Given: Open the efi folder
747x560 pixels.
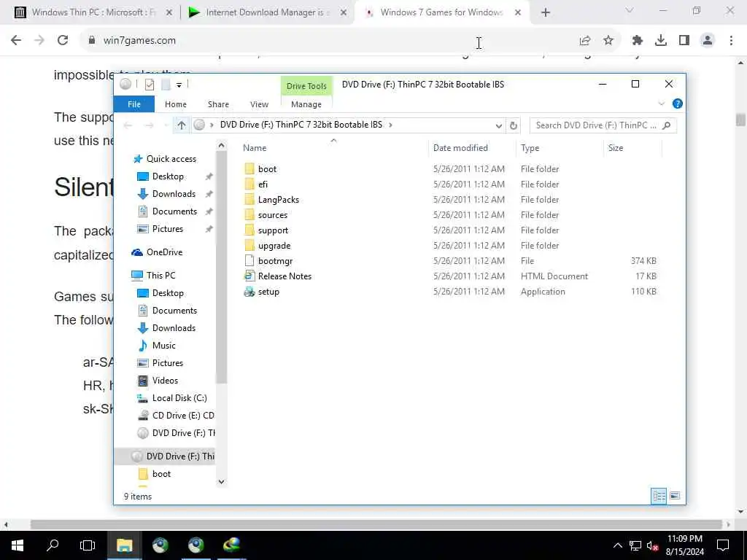Looking at the screenshot, I should (x=263, y=184).
